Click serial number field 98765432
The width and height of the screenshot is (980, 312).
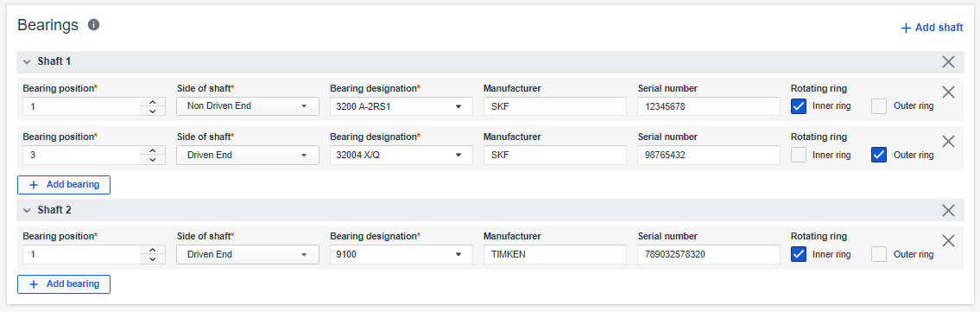click(709, 155)
